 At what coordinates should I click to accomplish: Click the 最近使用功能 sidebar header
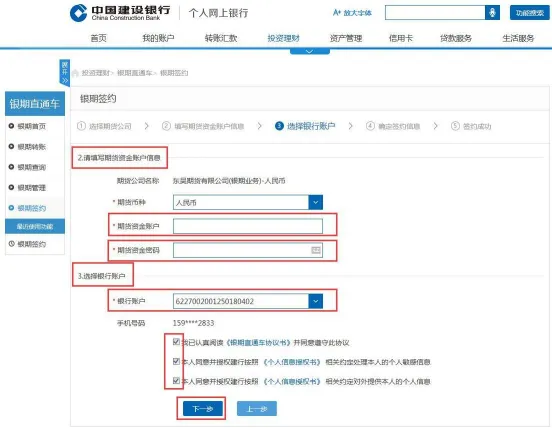[x=35, y=226]
